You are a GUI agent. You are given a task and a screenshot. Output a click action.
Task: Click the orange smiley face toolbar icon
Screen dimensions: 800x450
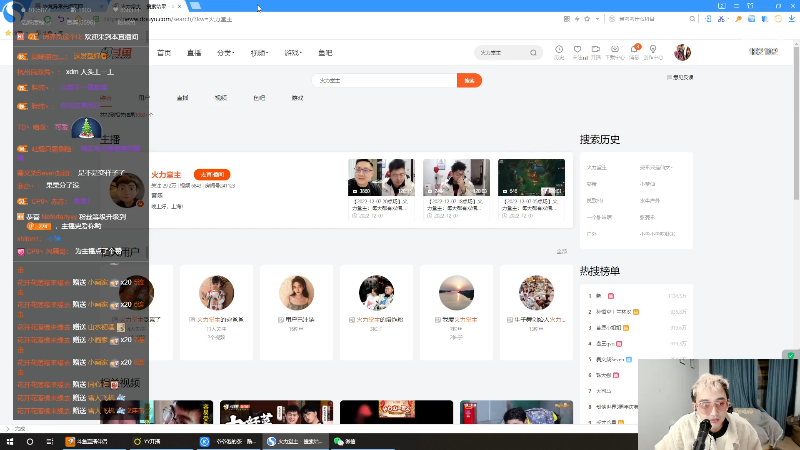(x=778, y=19)
